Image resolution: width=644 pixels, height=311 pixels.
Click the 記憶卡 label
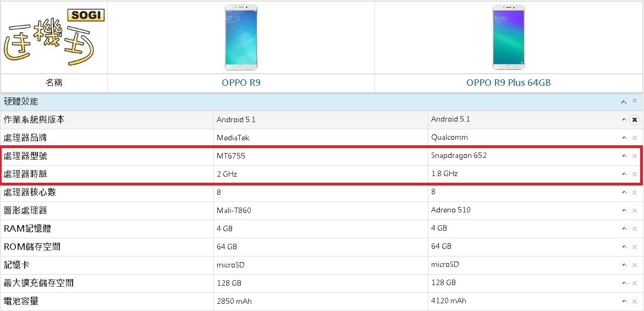(x=16, y=265)
